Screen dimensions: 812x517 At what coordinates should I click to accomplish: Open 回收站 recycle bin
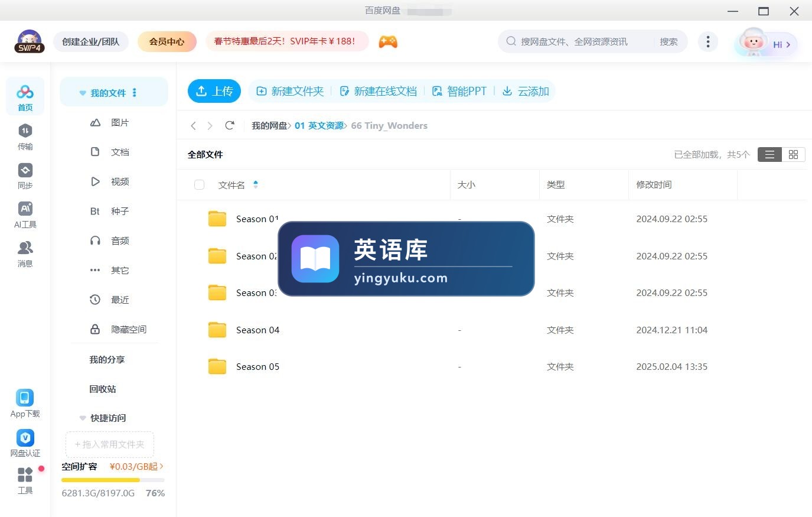103,389
